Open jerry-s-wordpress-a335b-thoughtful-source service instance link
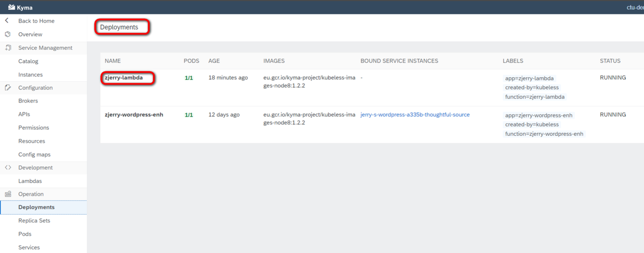644x253 pixels. tap(415, 115)
